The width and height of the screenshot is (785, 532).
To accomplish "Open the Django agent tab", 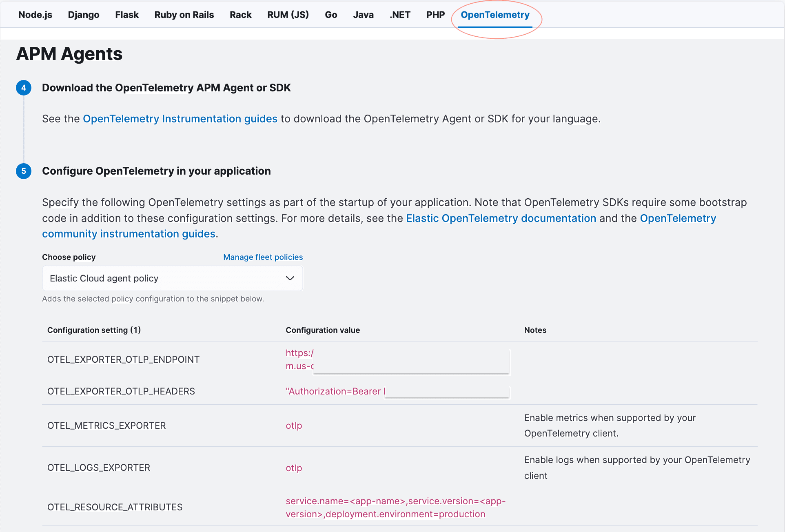I will pos(84,15).
